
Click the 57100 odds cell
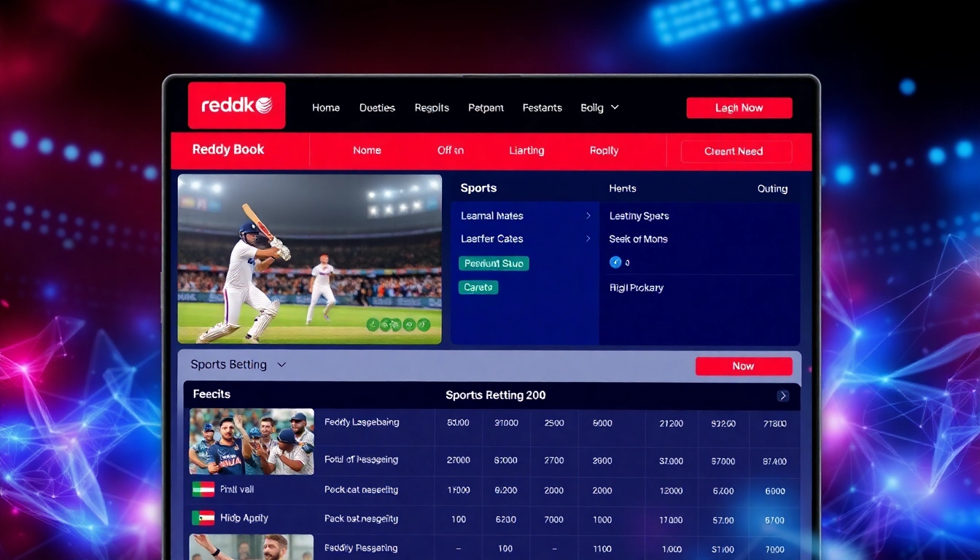coord(723,549)
